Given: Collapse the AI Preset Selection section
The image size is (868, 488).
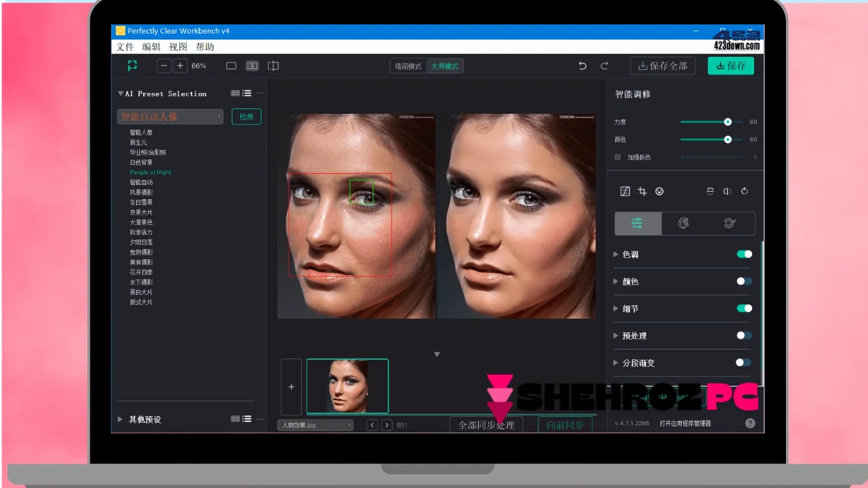Looking at the screenshot, I should [121, 94].
